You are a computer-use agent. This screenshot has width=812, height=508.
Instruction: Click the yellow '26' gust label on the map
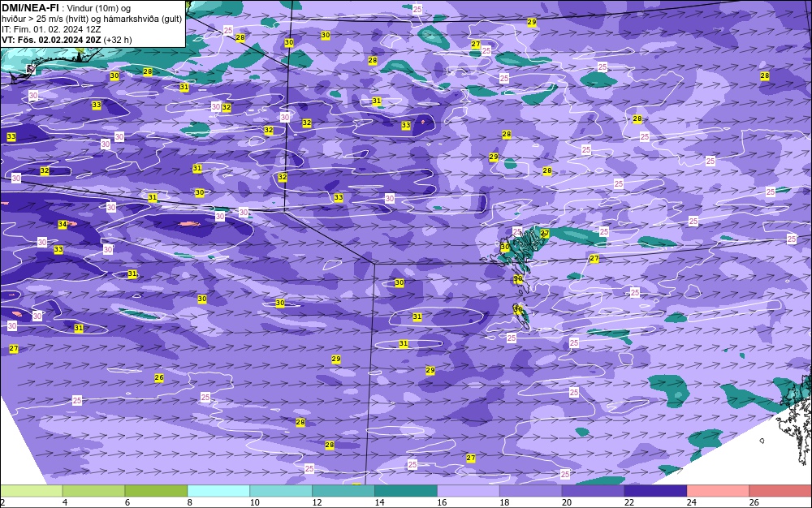pyautogui.click(x=159, y=377)
